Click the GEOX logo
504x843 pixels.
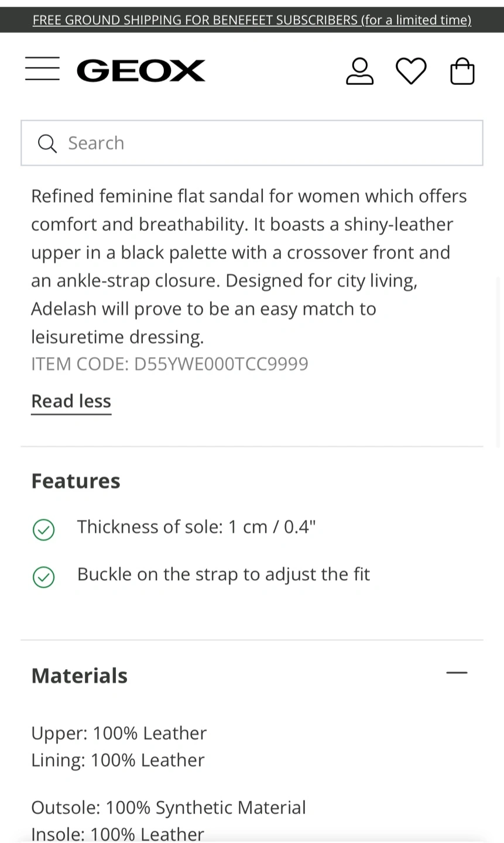141,71
